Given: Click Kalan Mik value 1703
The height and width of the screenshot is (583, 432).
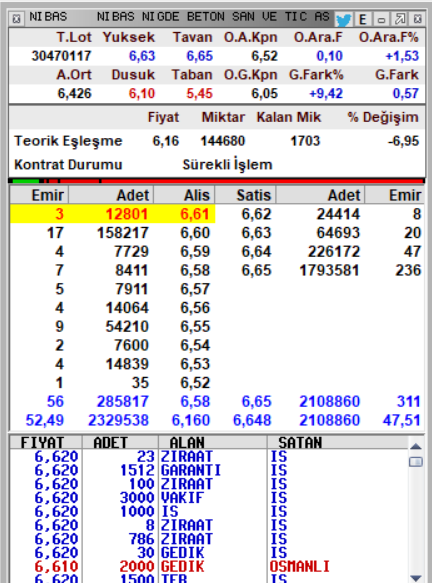Looking at the screenshot, I should (x=305, y=141).
